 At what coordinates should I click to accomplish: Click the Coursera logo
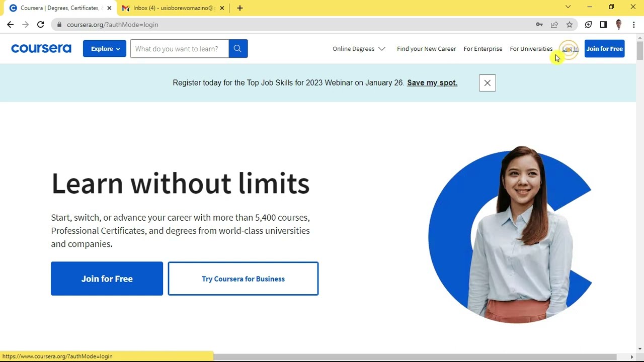(41, 49)
